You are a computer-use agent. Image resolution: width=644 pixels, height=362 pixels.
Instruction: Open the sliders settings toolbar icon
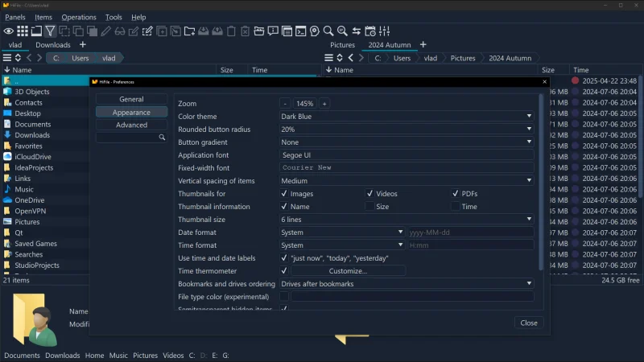pyautogui.click(x=385, y=31)
